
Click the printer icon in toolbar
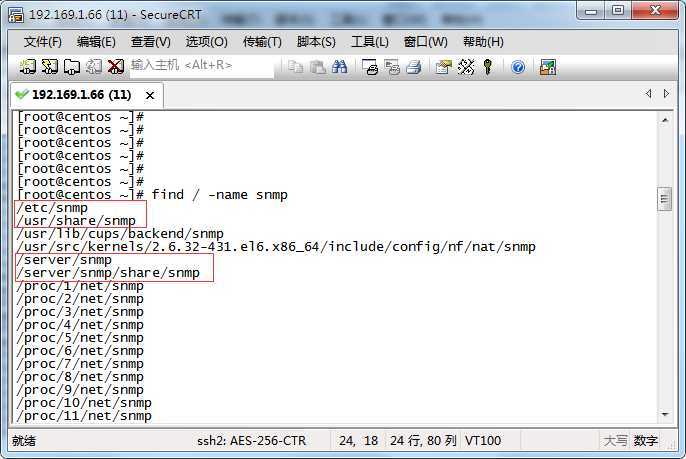coord(413,67)
